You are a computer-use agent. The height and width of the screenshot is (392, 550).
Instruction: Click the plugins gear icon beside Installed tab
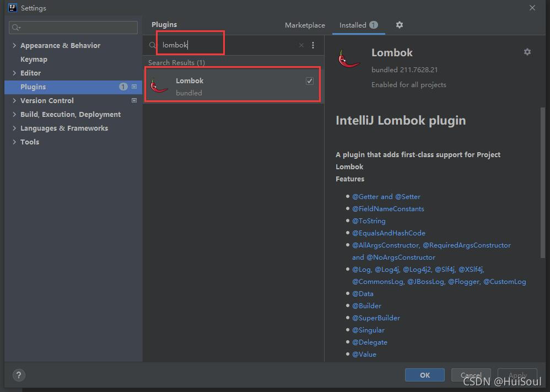coord(399,25)
